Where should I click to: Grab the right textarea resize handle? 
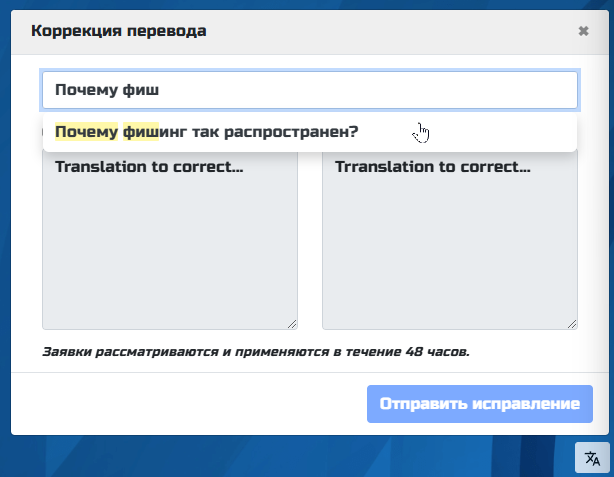coord(572,323)
